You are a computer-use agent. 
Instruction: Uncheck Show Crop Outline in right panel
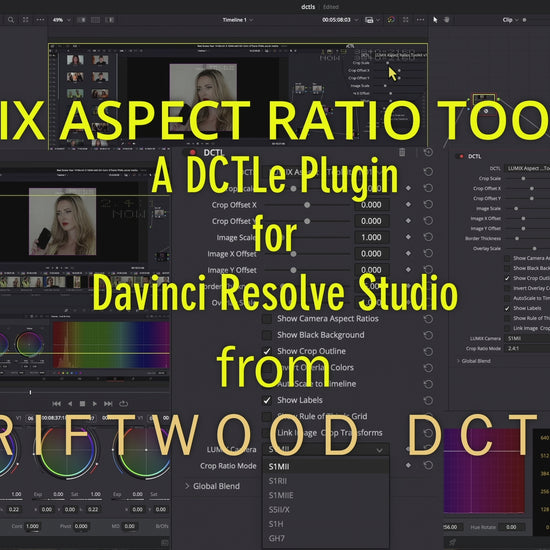[x=507, y=278]
